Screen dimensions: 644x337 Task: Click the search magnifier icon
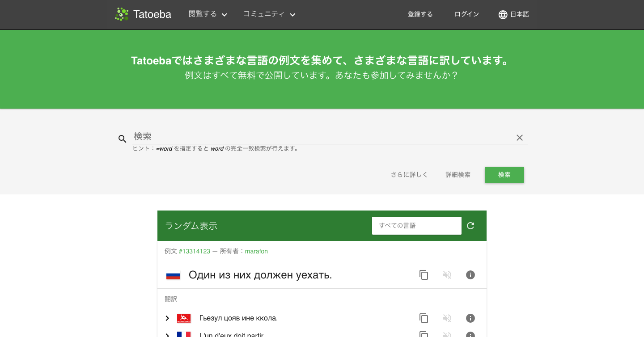pyautogui.click(x=122, y=139)
